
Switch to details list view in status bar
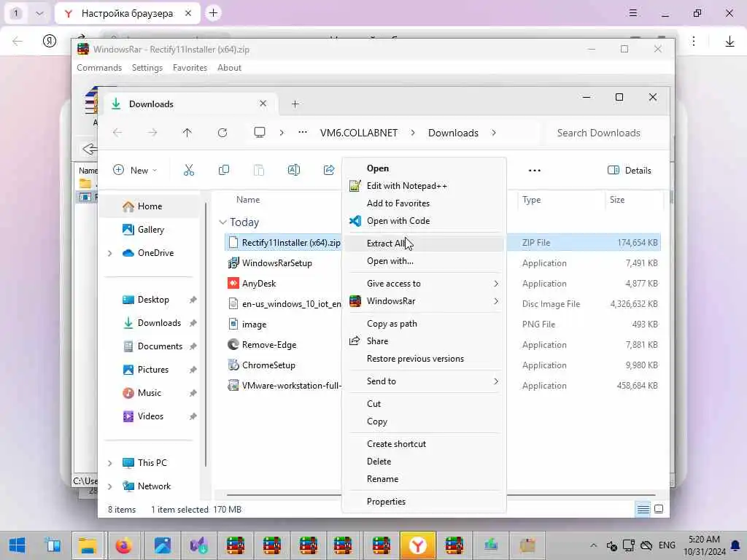click(x=643, y=509)
